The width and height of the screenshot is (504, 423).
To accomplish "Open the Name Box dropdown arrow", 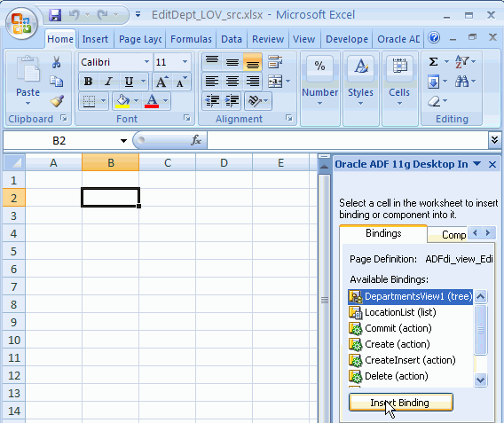I will (123, 141).
